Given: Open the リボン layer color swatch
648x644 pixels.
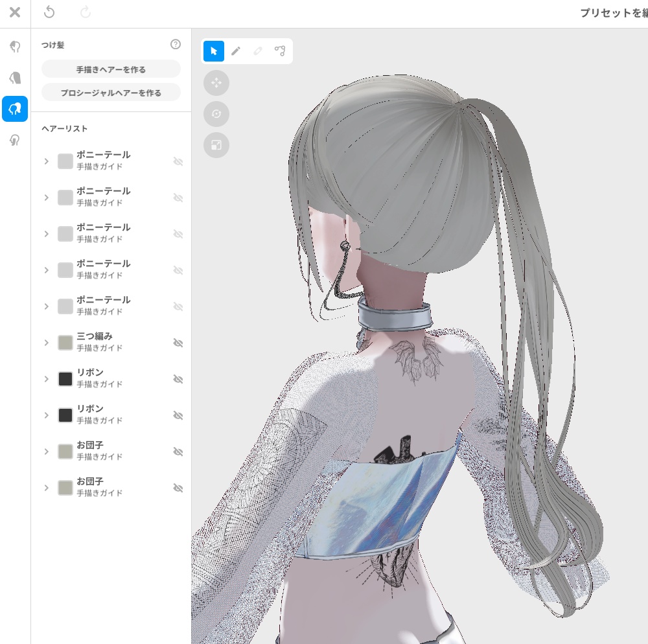Looking at the screenshot, I should point(65,379).
